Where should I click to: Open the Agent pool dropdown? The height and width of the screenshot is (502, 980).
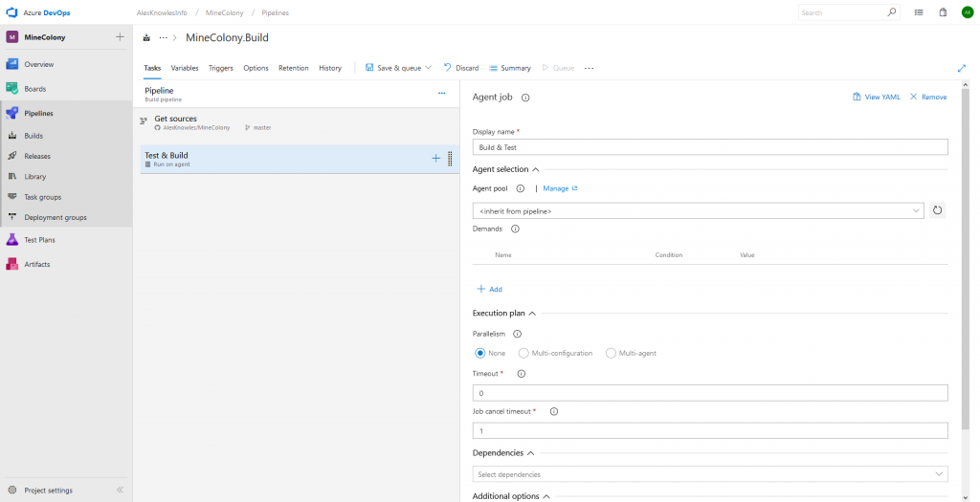click(698, 210)
